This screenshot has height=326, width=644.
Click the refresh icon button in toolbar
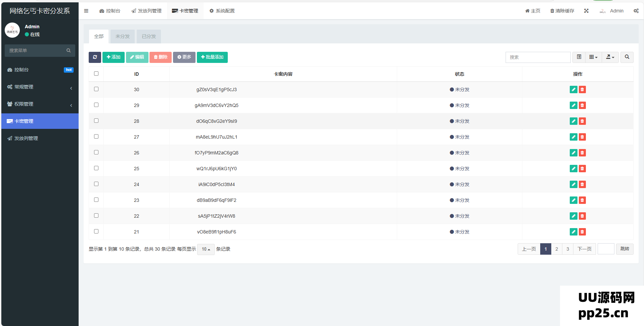[95, 57]
